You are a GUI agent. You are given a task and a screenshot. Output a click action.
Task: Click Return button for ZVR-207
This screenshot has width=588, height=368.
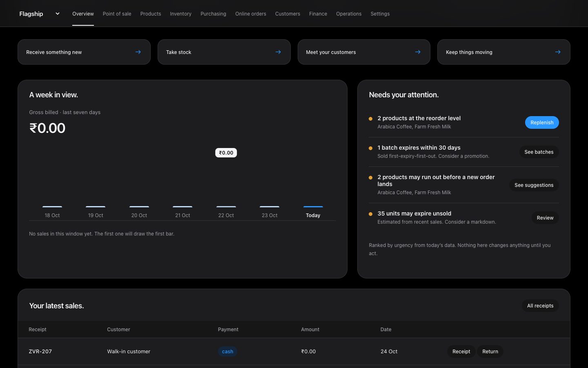pyautogui.click(x=490, y=351)
